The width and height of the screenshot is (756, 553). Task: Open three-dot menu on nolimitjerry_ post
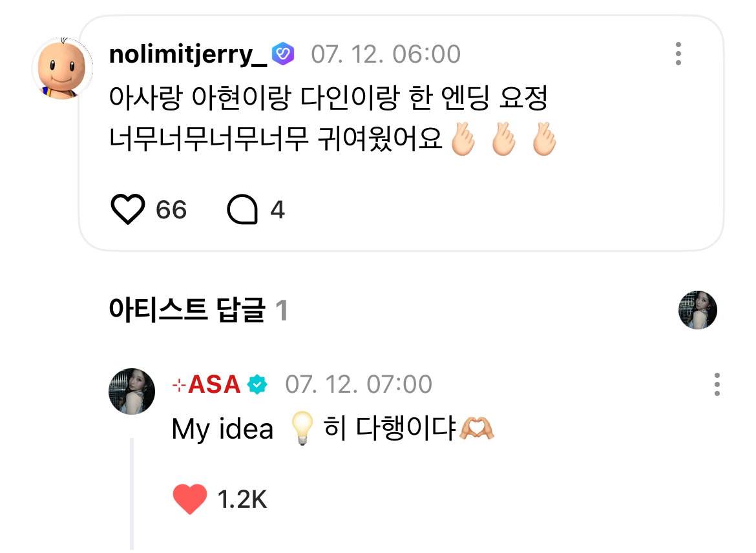[x=678, y=54]
